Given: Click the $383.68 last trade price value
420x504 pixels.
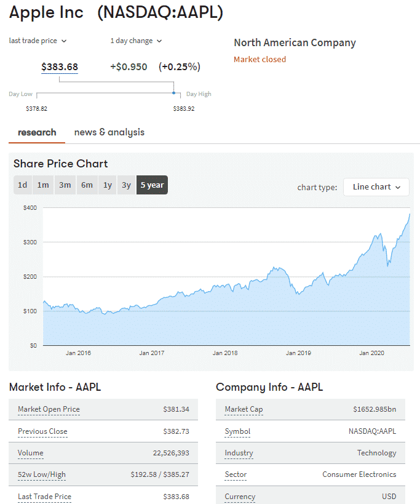Looking at the screenshot, I should [60, 67].
